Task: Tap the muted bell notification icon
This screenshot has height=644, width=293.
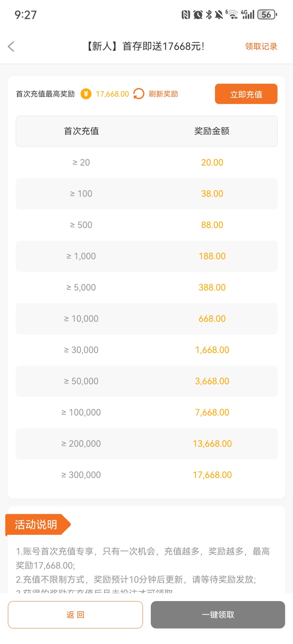Action: pyautogui.click(x=219, y=14)
